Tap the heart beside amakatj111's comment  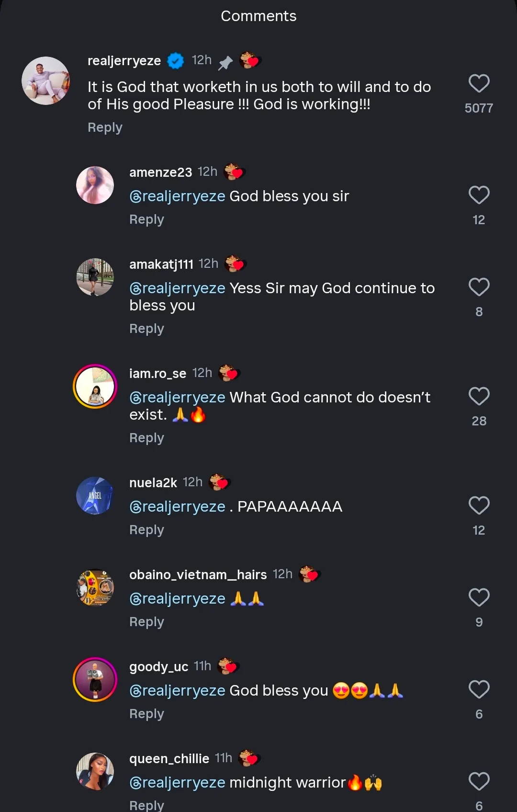tap(479, 287)
